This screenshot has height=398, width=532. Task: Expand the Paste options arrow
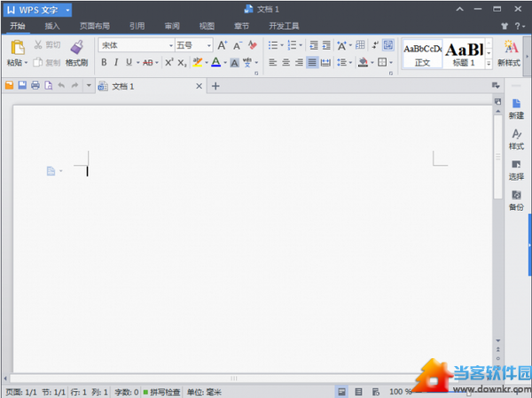click(26, 63)
